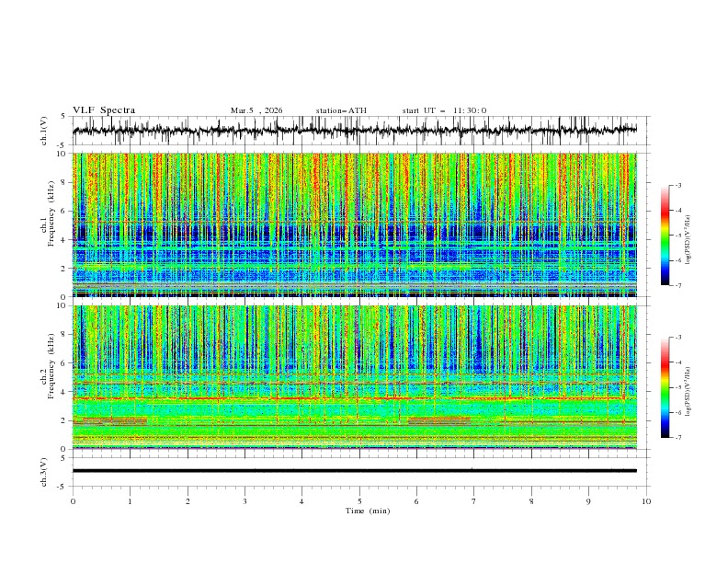Viewport: 728px width, 563px height.
Task: Click inside the ch.2 spectrogram panel
Action: point(355,377)
